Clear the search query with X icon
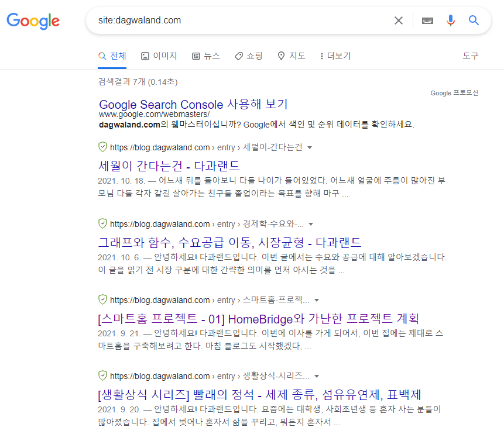The width and height of the screenshot is (504, 441). pyautogui.click(x=399, y=20)
